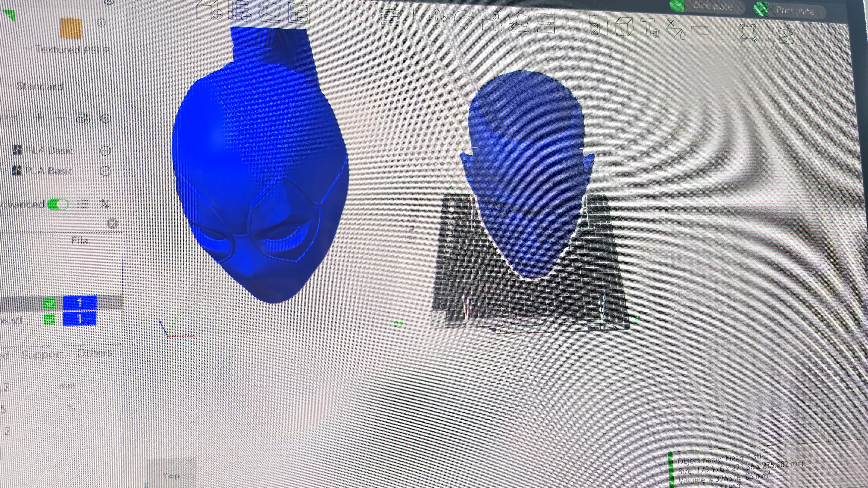Switch to the Others tab
The image size is (868, 488).
pyautogui.click(x=95, y=353)
